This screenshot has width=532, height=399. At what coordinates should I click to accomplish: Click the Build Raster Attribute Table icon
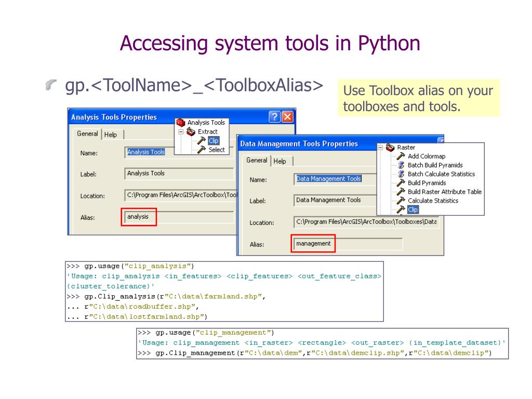(401, 192)
